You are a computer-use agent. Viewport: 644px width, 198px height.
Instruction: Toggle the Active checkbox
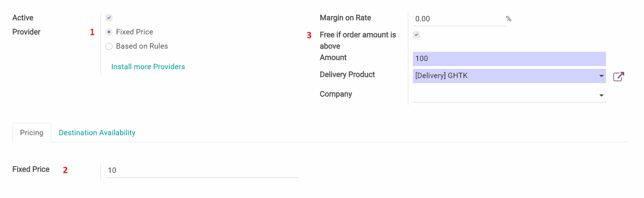109,18
